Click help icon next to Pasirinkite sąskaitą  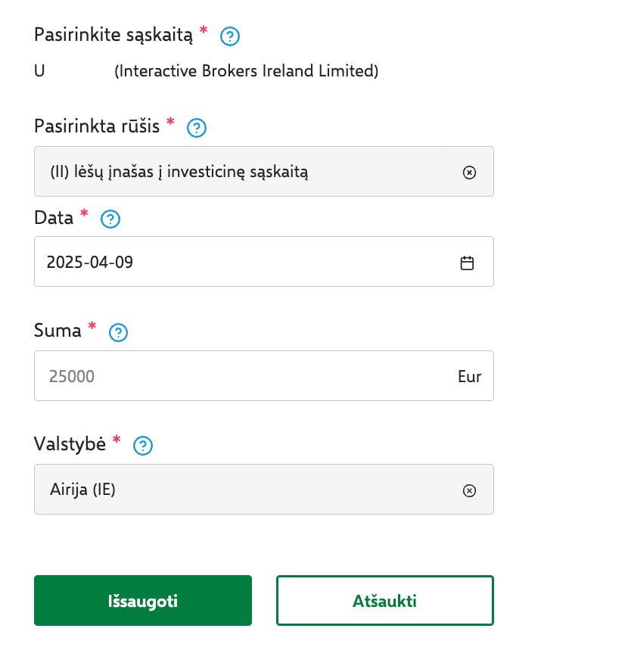pyautogui.click(x=229, y=36)
